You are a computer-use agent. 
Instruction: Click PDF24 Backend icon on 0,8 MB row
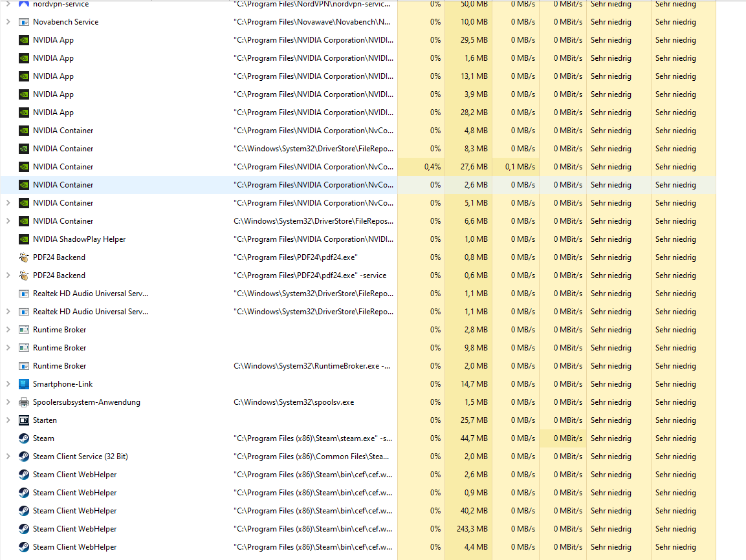(x=24, y=257)
